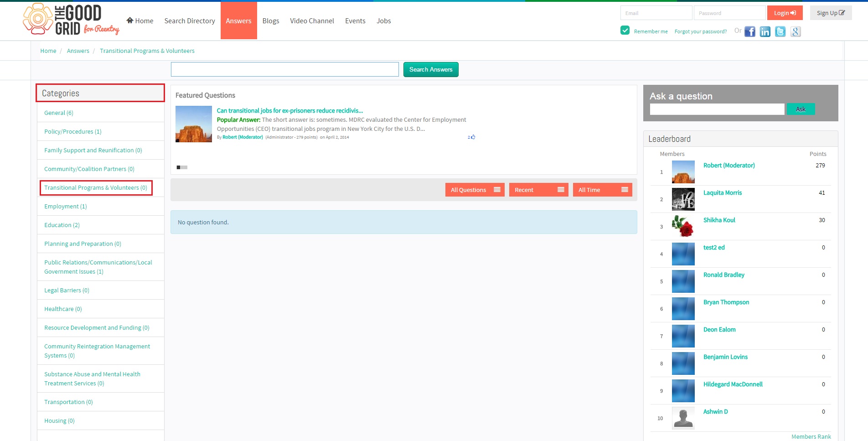Open Public Relations/Communications category
This screenshot has height=441, width=868.
coord(98,267)
